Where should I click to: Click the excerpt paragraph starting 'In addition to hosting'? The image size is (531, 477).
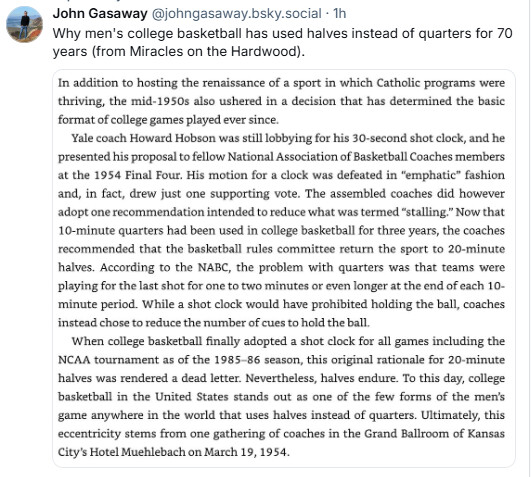point(281,101)
